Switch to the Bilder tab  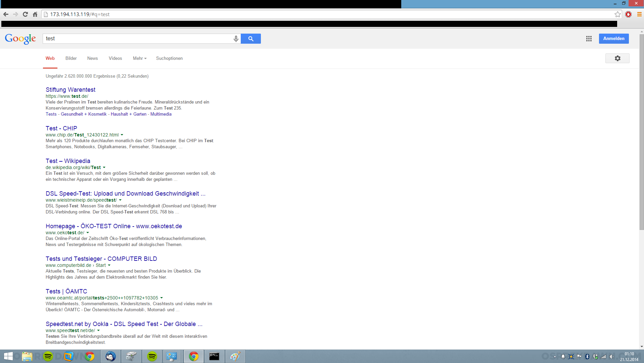click(x=71, y=58)
